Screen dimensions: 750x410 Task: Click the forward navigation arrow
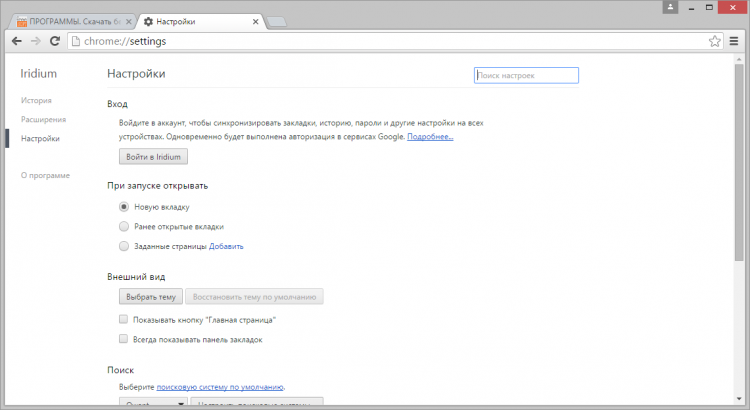(36, 41)
